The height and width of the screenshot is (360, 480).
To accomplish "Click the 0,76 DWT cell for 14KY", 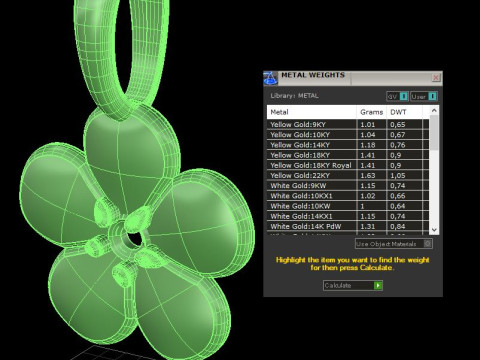I will click(x=405, y=145).
